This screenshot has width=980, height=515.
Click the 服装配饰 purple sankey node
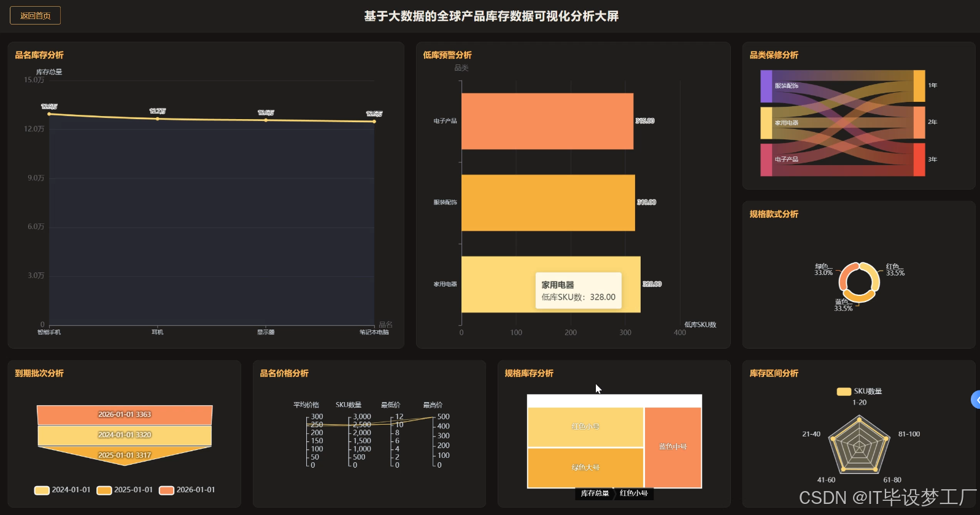pyautogui.click(x=766, y=86)
